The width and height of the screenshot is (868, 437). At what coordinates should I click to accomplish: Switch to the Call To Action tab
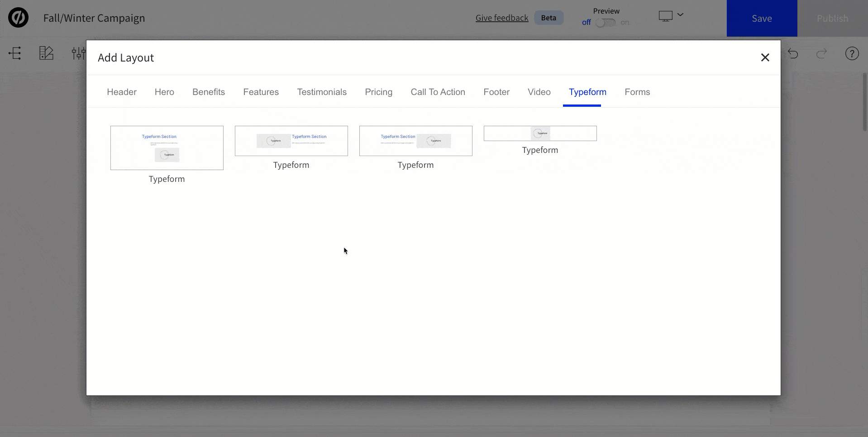438,92
